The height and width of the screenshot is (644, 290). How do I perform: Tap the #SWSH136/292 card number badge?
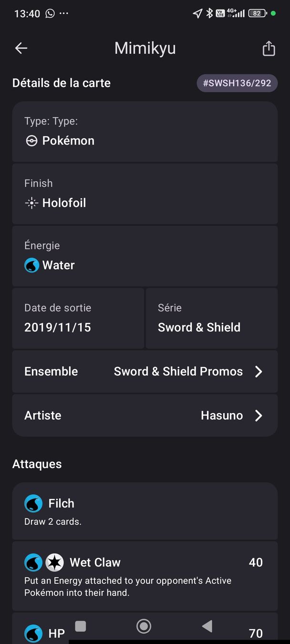237,83
